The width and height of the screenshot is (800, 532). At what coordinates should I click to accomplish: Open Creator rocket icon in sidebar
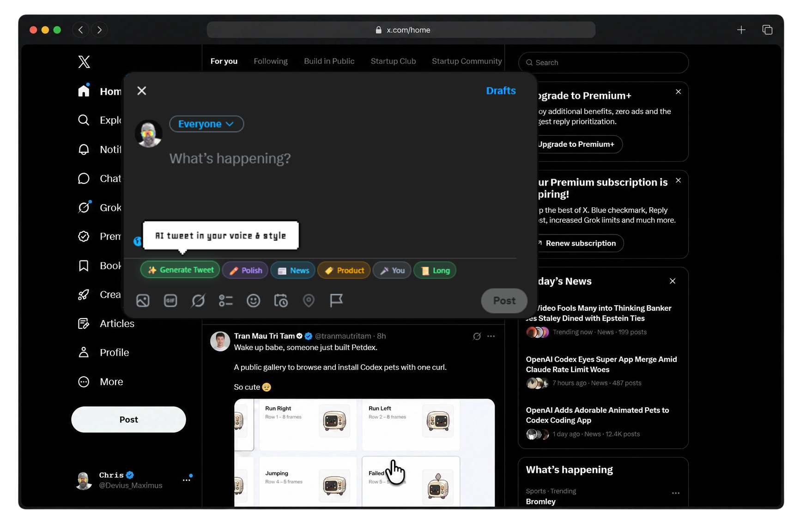point(84,295)
